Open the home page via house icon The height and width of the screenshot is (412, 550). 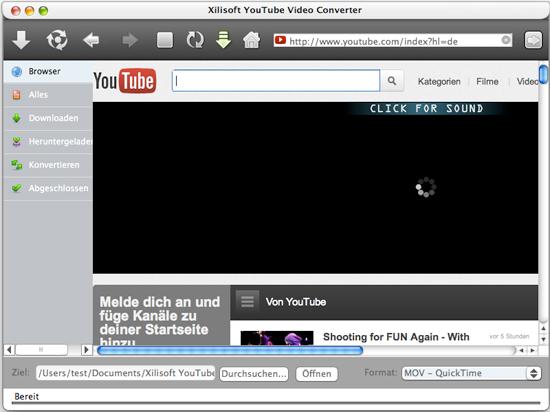click(x=251, y=40)
